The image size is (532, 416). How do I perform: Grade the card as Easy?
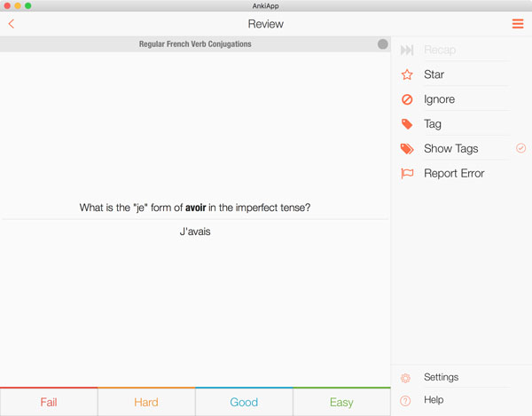point(341,402)
